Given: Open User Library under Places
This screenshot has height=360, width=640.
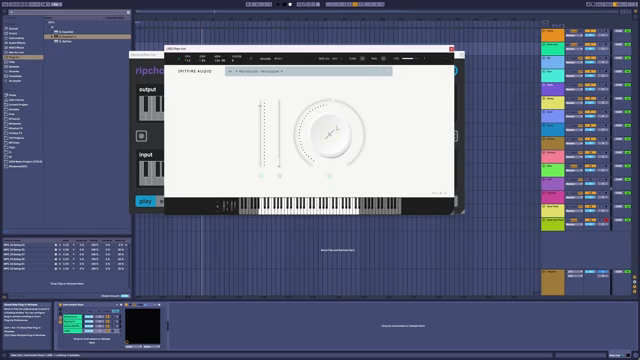Looking at the screenshot, I should pyautogui.click(x=16, y=100).
